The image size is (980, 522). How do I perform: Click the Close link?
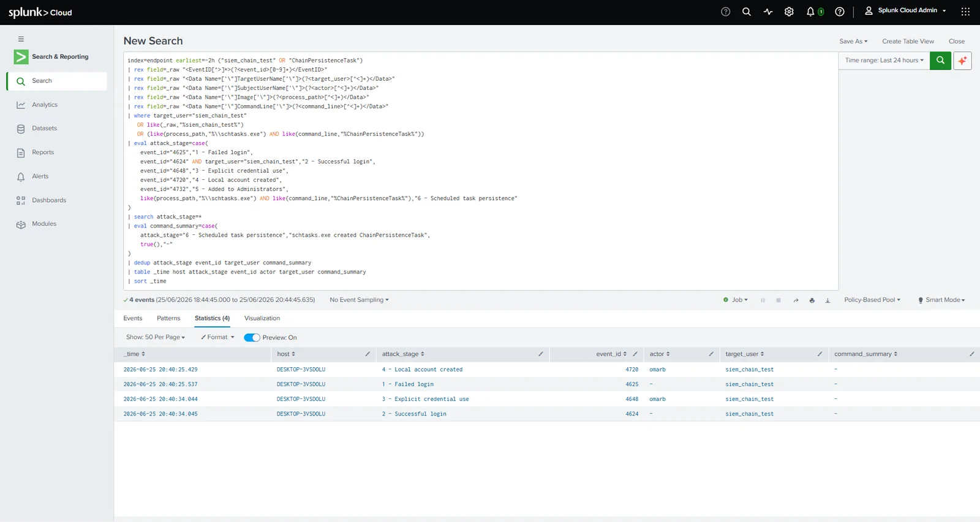(x=957, y=42)
